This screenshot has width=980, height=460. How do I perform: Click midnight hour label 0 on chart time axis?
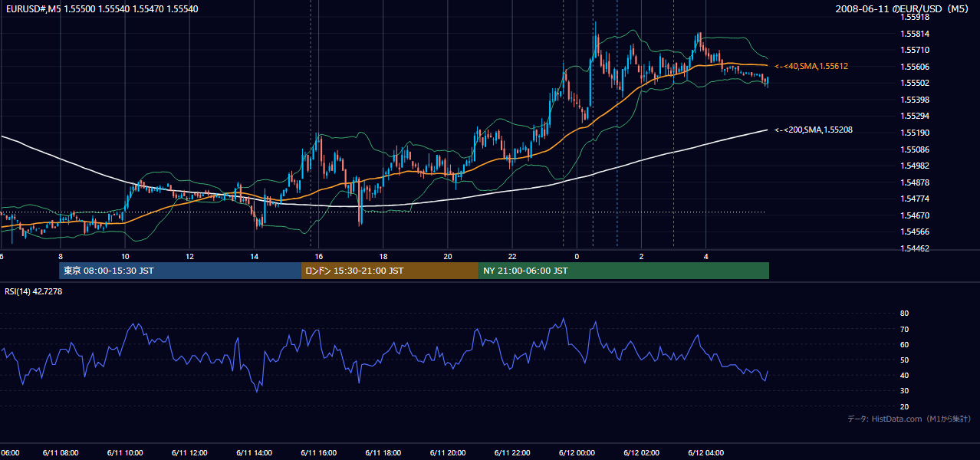[577, 257]
